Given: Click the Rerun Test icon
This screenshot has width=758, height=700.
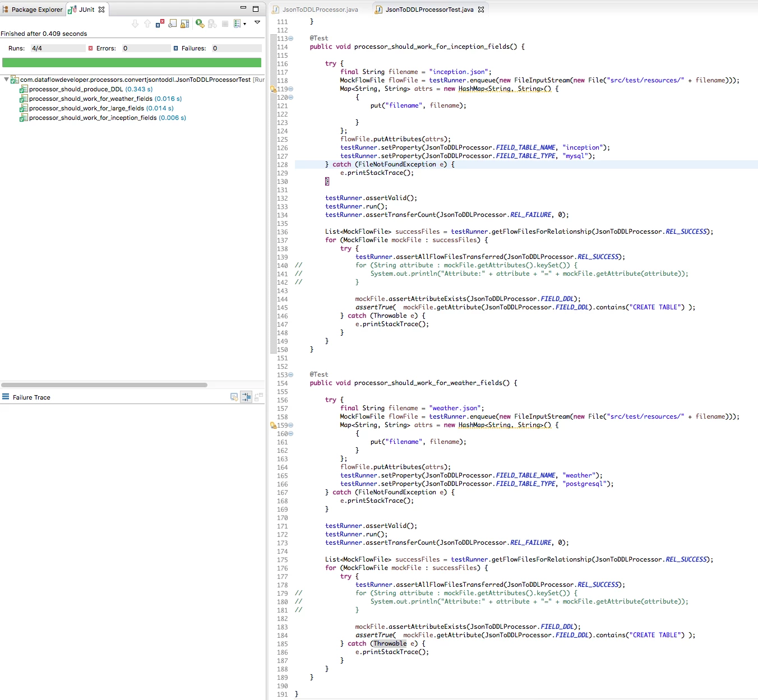Looking at the screenshot, I should (x=200, y=24).
